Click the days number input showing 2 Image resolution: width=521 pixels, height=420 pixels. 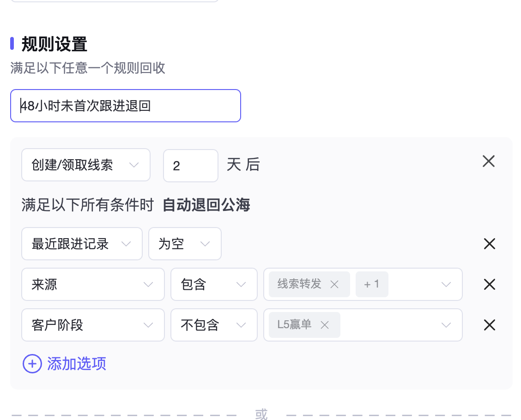coord(191,165)
